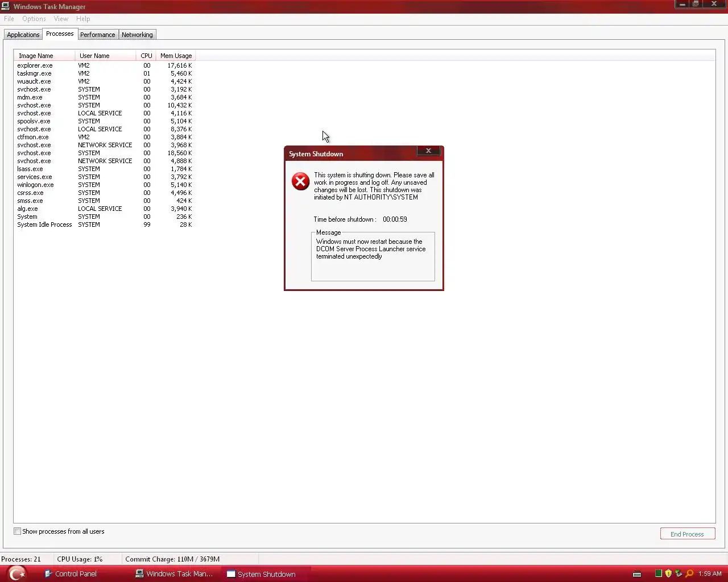Click the CPU Usage: 1% status entry
This screenshot has height=582, width=728.
80,559
